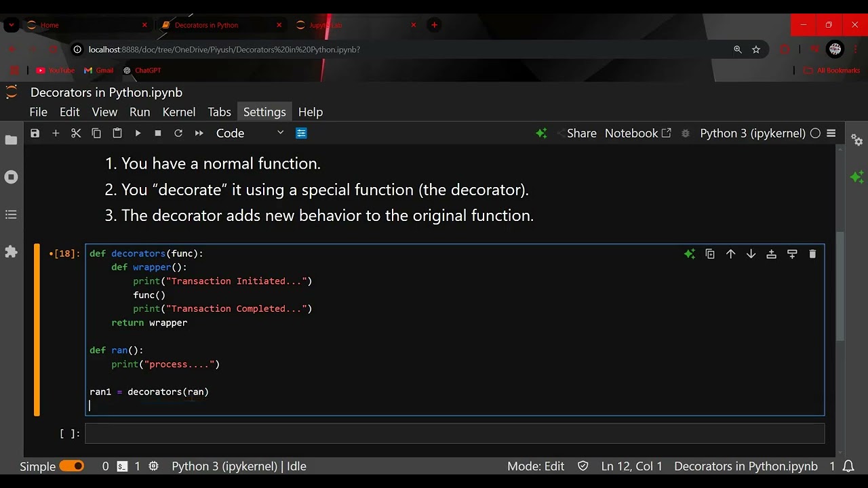868x488 pixels.
Task: Click the notebook vertical scrollbar
Action: (840, 286)
